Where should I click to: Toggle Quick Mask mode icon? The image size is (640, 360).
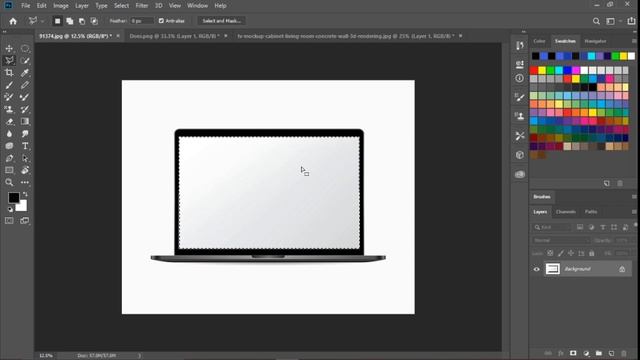pos(9,221)
